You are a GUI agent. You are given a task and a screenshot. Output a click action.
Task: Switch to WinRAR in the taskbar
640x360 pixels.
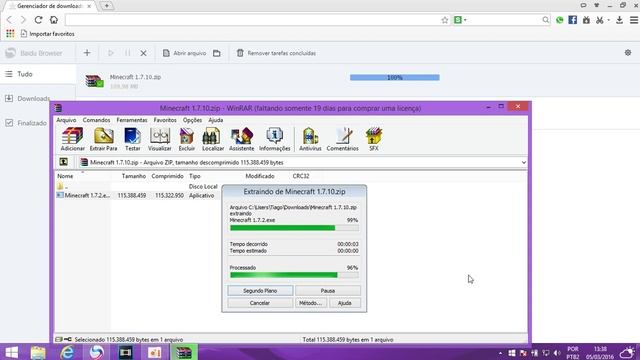click(184, 352)
